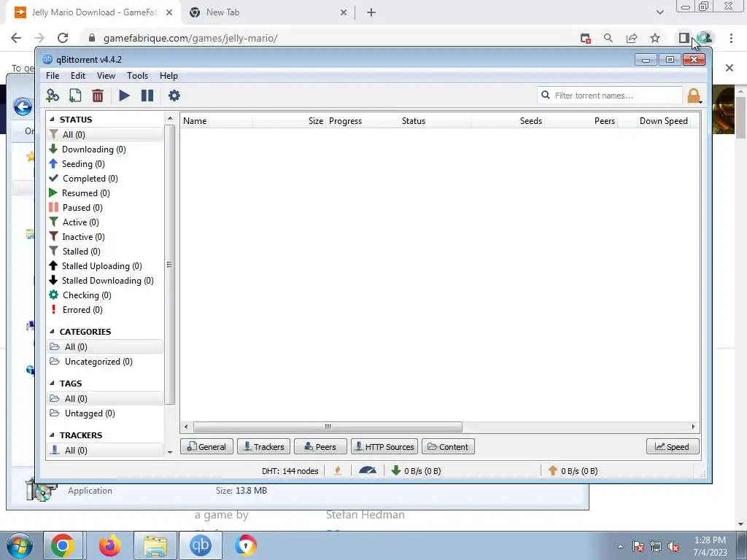
Task: Collapse the CATEGORIES section
Action: (x=52, y=332)
